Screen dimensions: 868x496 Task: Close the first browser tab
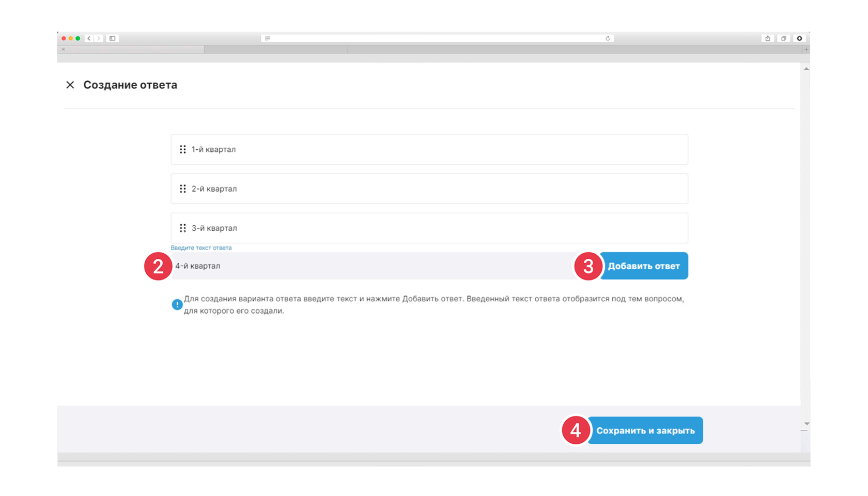[x=64, y=50]
